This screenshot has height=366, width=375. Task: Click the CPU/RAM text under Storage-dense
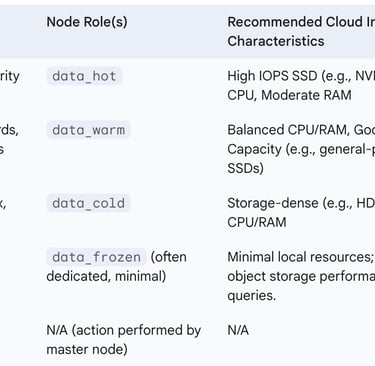pos(257,222)
